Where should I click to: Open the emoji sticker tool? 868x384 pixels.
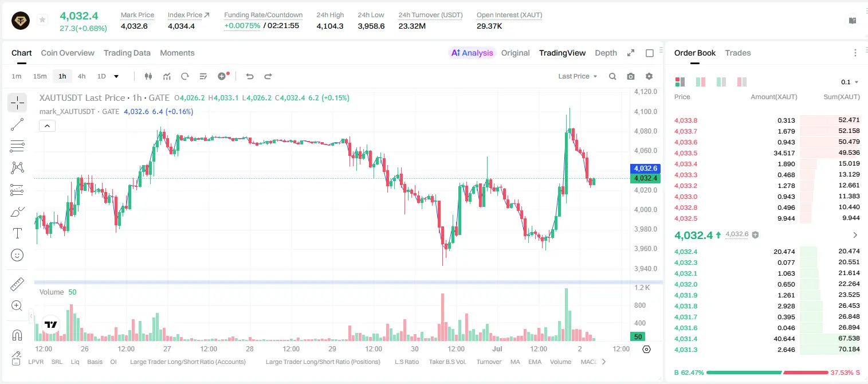coord(17,255)
